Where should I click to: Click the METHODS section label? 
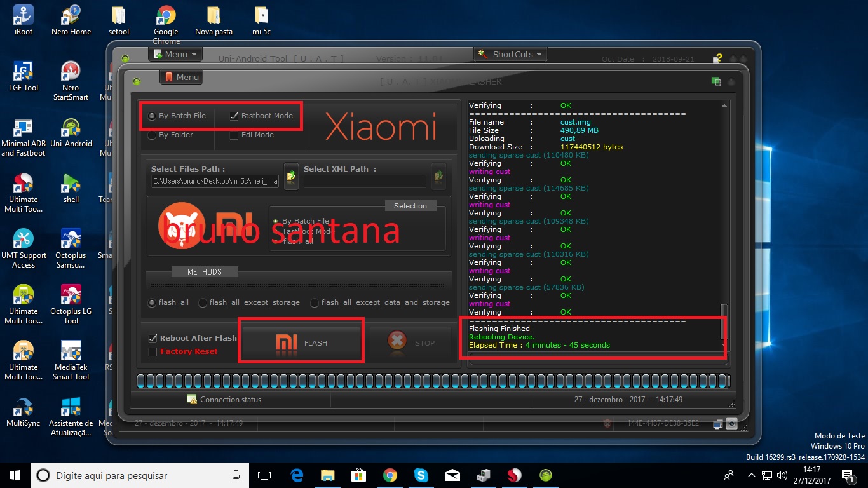click(x=205, y=272)
